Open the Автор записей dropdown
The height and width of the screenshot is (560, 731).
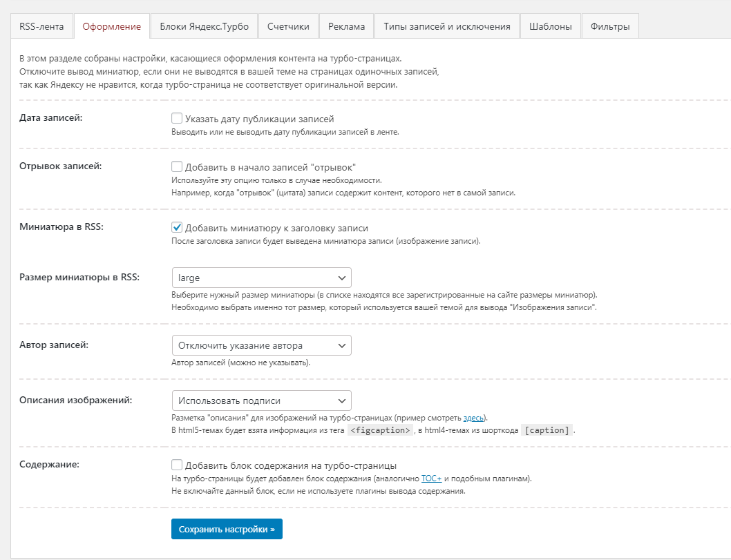click(261, 345)
